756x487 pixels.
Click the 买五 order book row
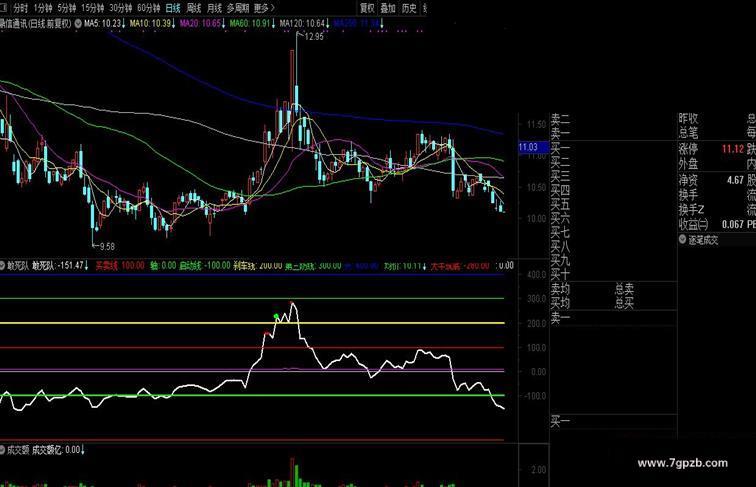pos(560,204)
